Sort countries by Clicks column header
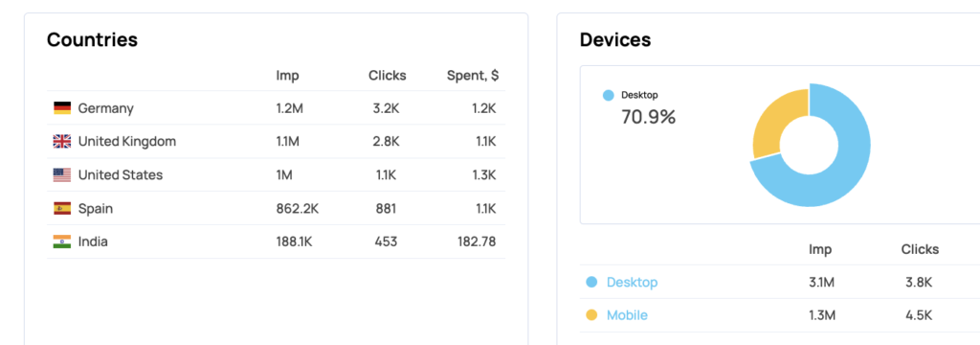This screenshot has width=980, height=345. click(387, 76)
